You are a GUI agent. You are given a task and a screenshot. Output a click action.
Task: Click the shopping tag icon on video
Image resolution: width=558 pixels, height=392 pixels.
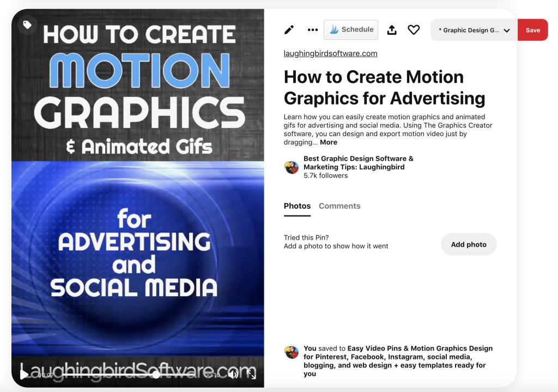coord(27,25)
